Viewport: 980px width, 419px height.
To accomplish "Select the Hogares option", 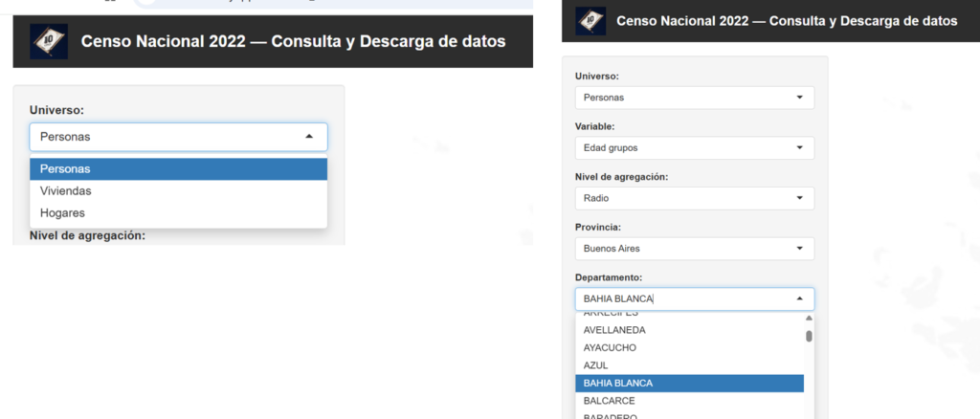I will [62, 212].
